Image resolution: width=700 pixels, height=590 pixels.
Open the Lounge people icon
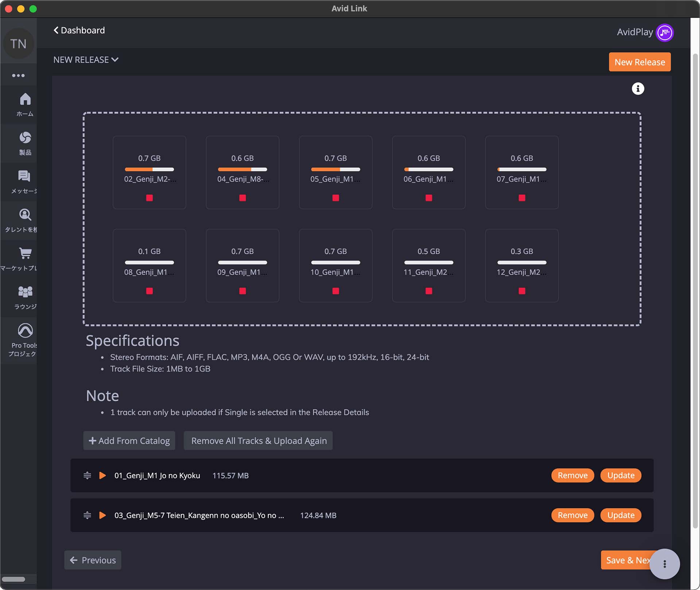pos(25,292)
